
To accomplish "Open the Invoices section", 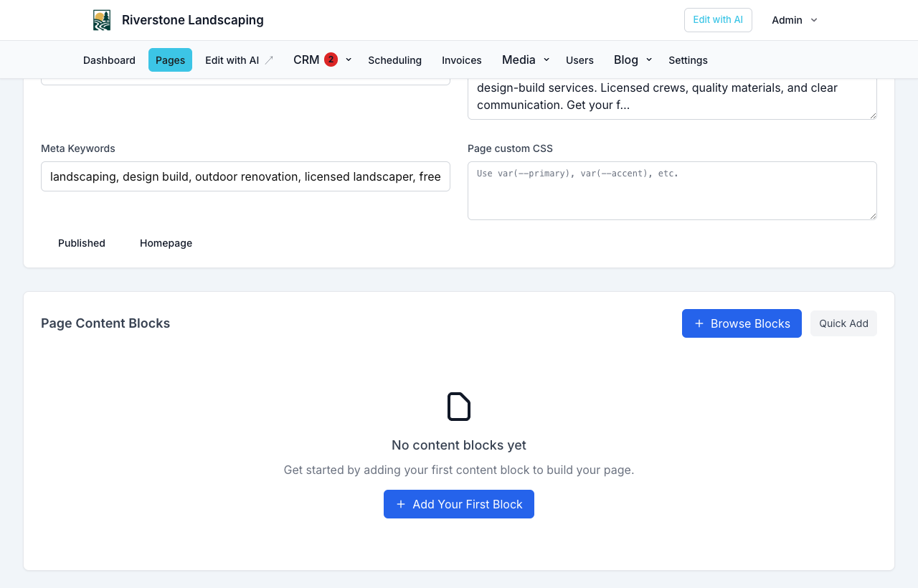I will pyautogui.click(x=462, y=60).
